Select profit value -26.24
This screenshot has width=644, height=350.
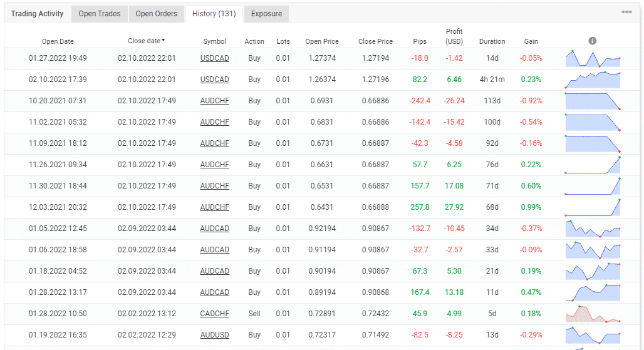[454, 101]
